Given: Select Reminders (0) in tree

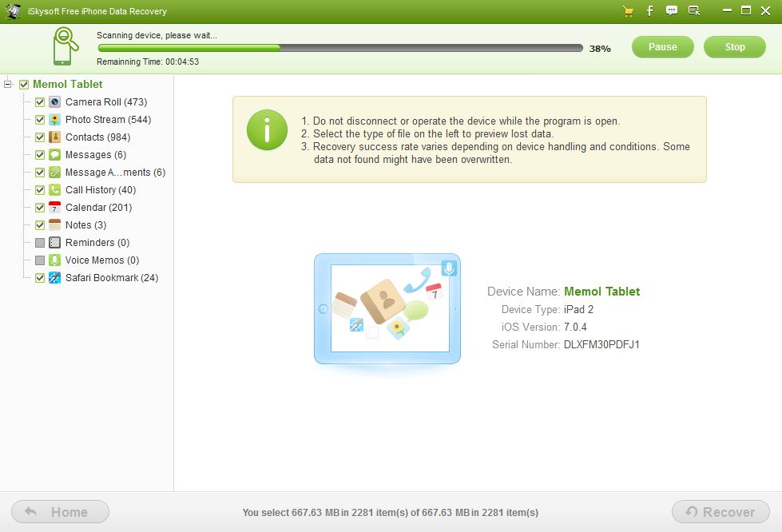Looking at the screenshot, I should (x=97, y=243).
